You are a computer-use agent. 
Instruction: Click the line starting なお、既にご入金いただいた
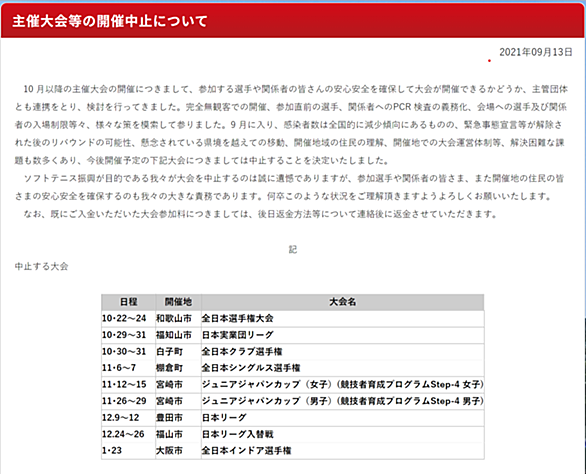coord(260,214)
